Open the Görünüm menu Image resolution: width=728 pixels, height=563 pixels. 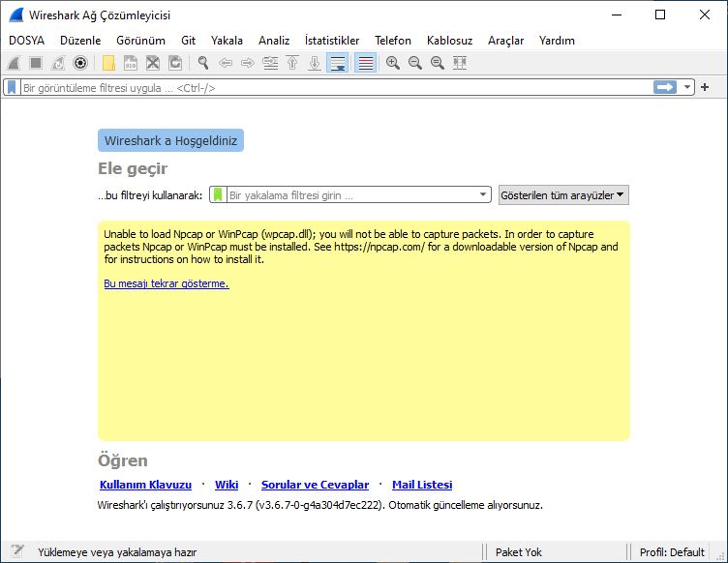(x=140, y=41)
